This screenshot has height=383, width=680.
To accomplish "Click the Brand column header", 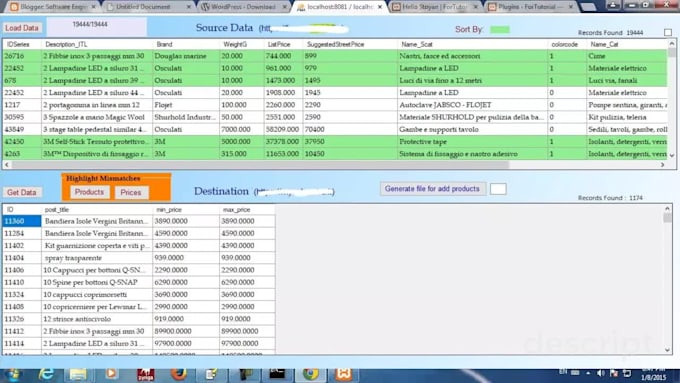I will point(186,44).
